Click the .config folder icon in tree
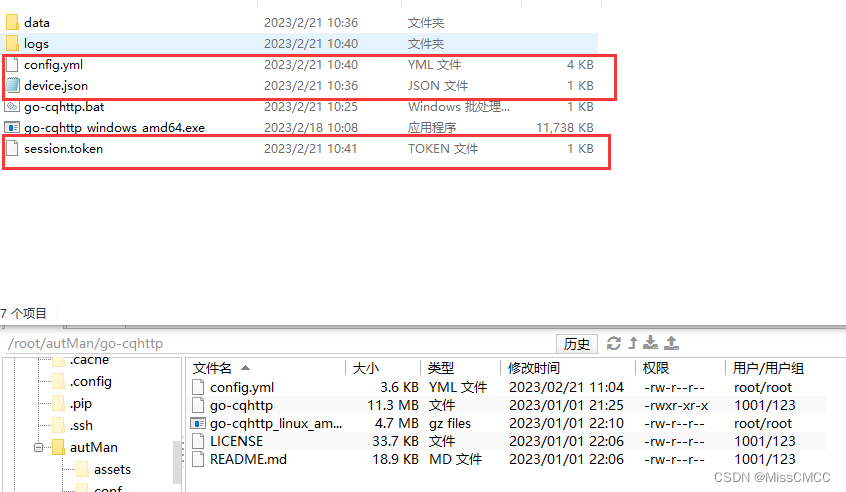The height and width of the screenshot is (492, 846). coord(59,381)
